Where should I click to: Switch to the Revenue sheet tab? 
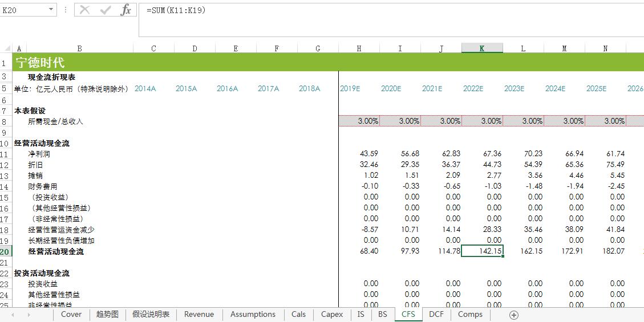point(199,315)
